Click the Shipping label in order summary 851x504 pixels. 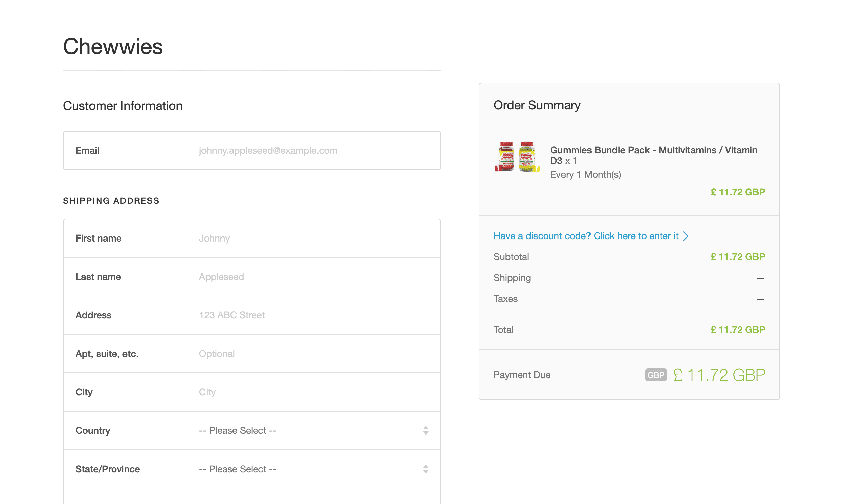[512, 278]
